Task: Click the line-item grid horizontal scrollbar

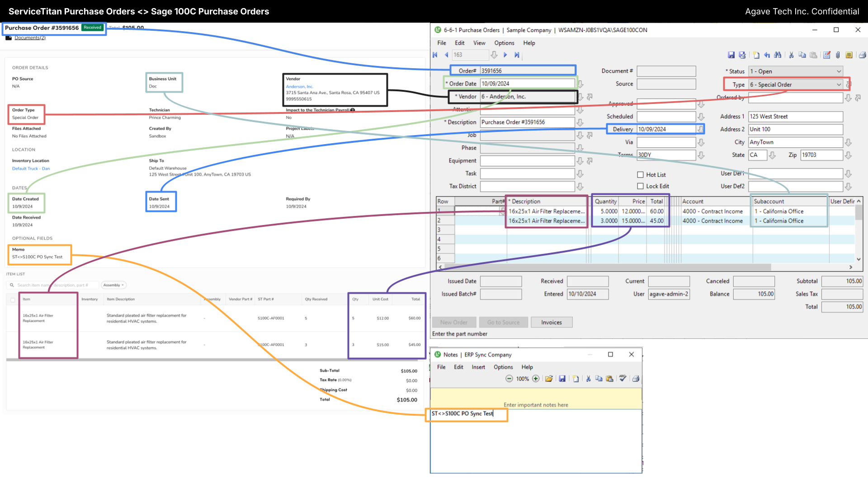Action: point(608,267)
